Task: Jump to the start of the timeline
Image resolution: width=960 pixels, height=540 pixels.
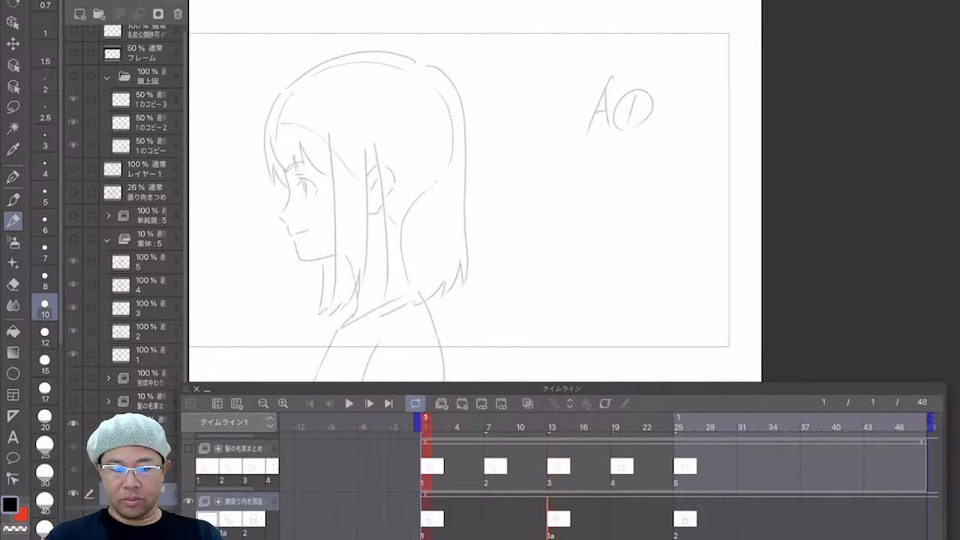Action: click(x=310, y=403)
